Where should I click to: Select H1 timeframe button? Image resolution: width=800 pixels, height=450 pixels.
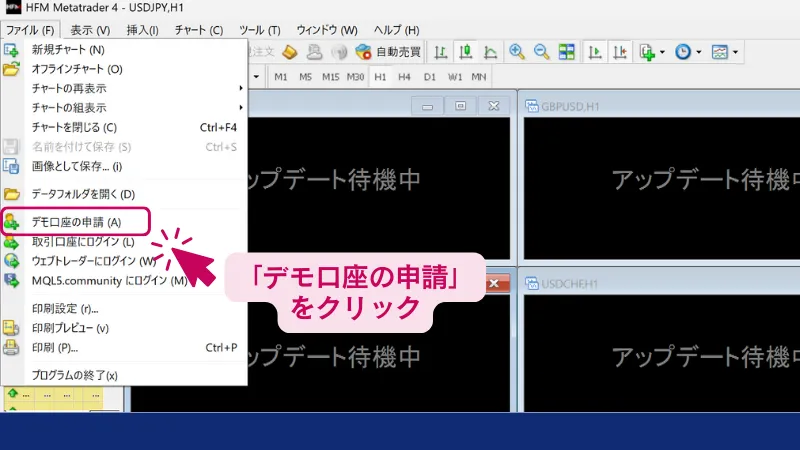tap(380, 77)
